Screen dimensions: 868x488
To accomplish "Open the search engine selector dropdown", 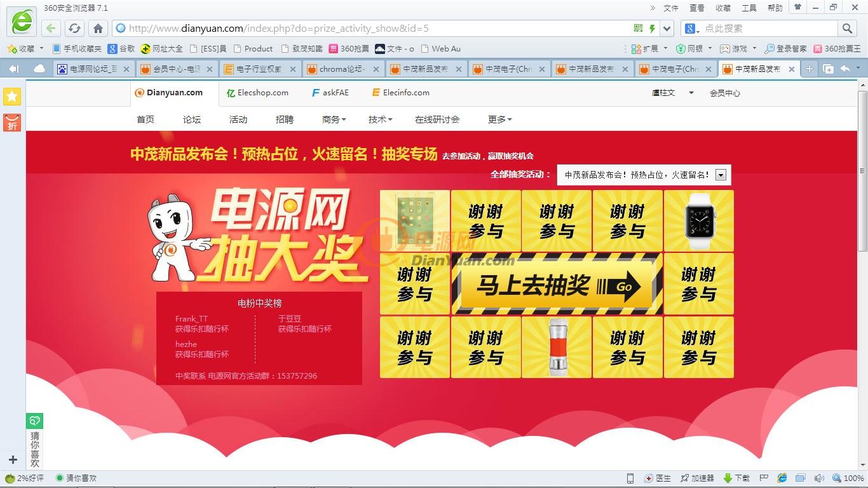I will click(693, 29).
